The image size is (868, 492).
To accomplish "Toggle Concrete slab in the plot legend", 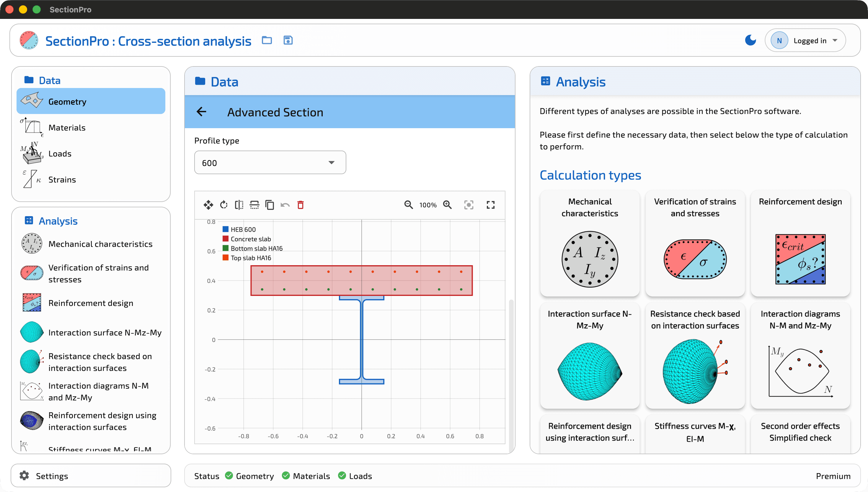I will pos(247,239).
